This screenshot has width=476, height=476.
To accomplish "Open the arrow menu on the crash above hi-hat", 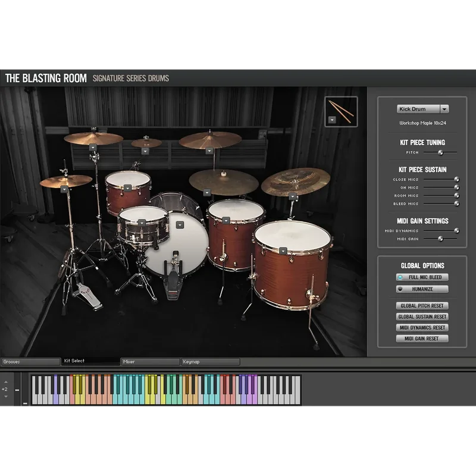I will 93,148.
